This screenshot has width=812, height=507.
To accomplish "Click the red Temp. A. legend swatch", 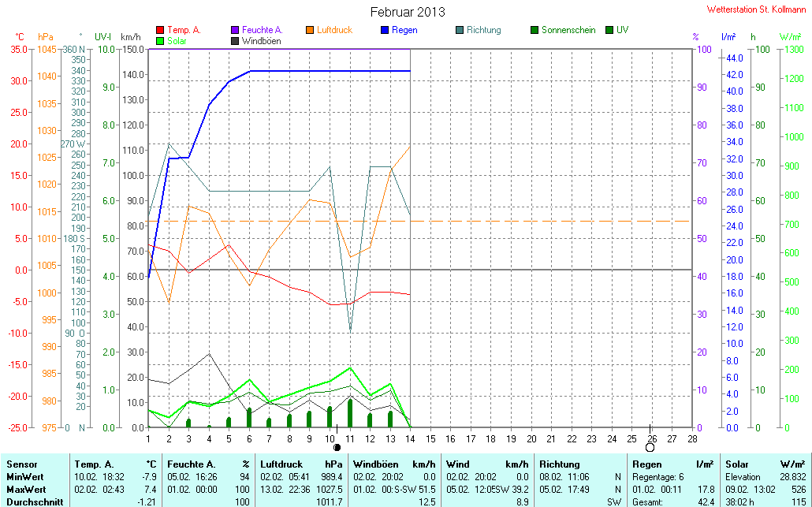I will pos(160,30).
